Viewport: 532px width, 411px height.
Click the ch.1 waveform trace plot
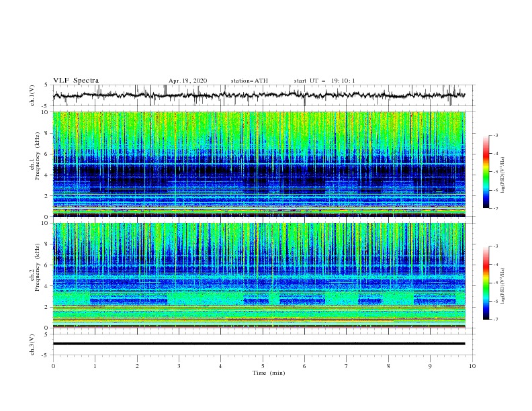259,95
